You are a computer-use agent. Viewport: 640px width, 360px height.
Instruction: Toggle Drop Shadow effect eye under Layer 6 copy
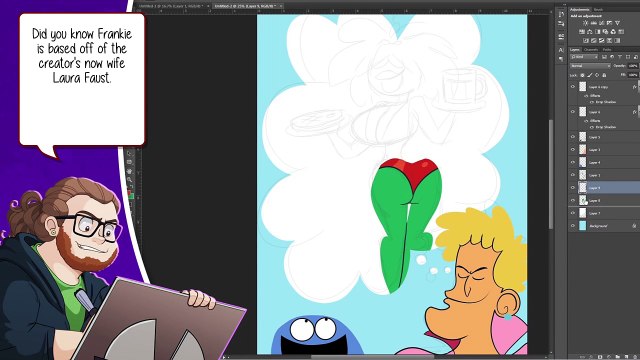coord(592,102)
